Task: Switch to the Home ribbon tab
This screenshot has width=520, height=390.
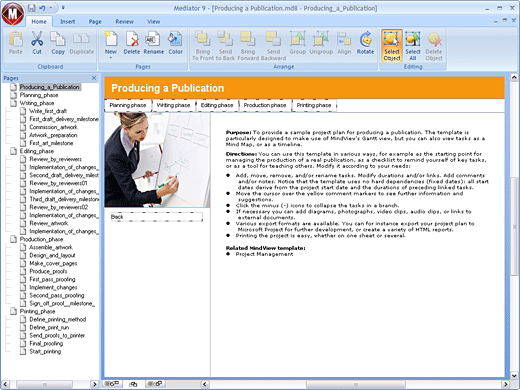Action: click(39, 22)
